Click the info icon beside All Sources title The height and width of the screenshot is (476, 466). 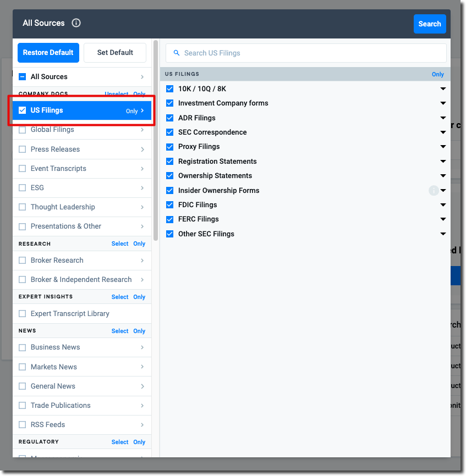coord(76,23)
